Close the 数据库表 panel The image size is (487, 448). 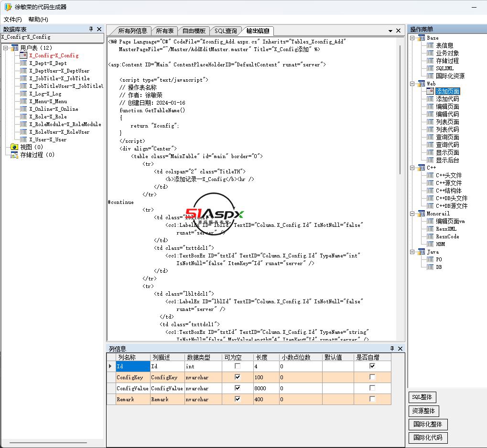[99, 29]
